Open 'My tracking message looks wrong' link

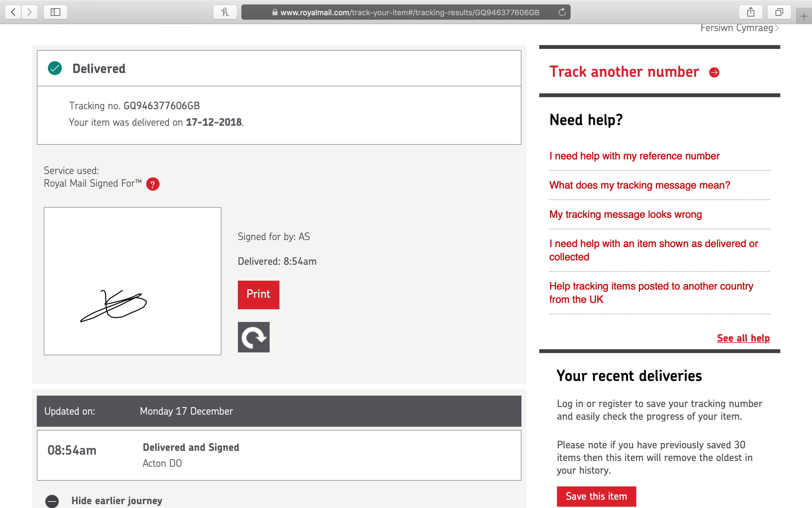(x=625, y=214)
